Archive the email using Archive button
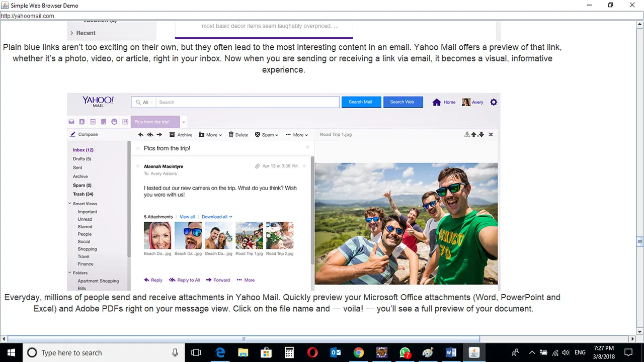 [x=181, y=135]
